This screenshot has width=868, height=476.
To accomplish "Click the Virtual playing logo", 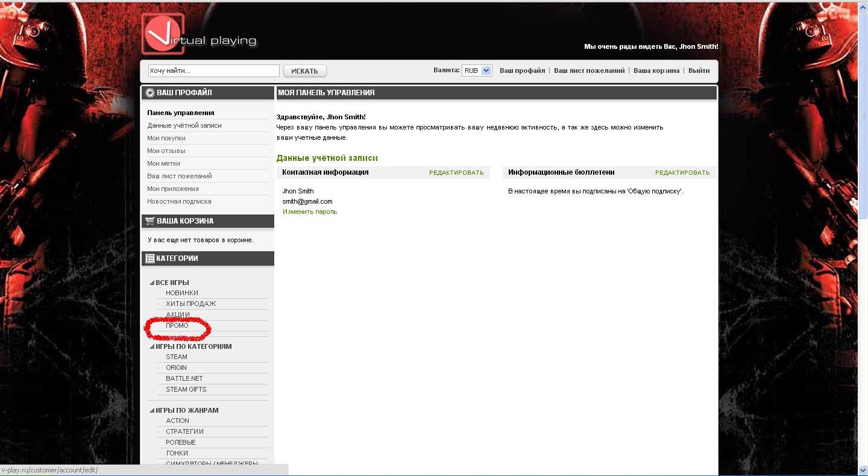I will click(x=199, y=35).
